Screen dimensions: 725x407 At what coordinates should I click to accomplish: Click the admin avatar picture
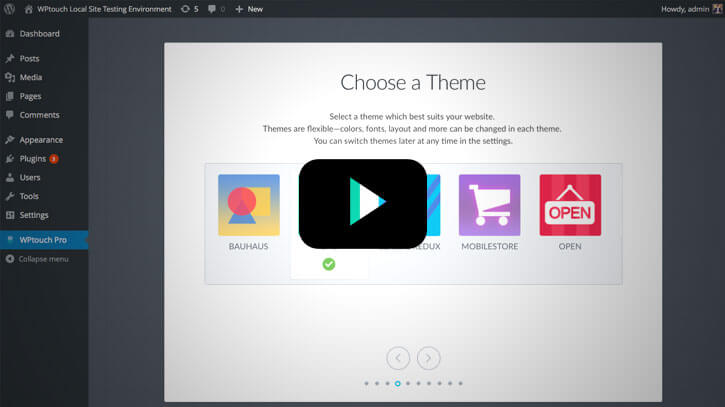pyautogui.click(x=718, y=9)
